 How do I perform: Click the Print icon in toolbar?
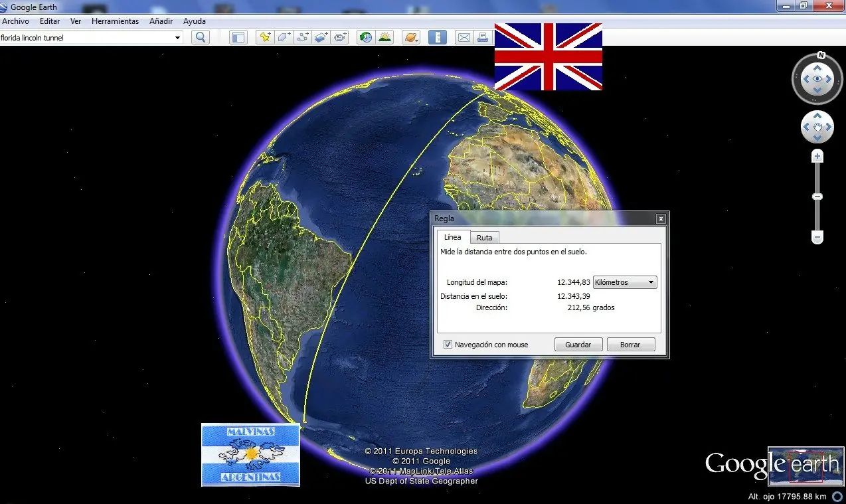point(483,38)
